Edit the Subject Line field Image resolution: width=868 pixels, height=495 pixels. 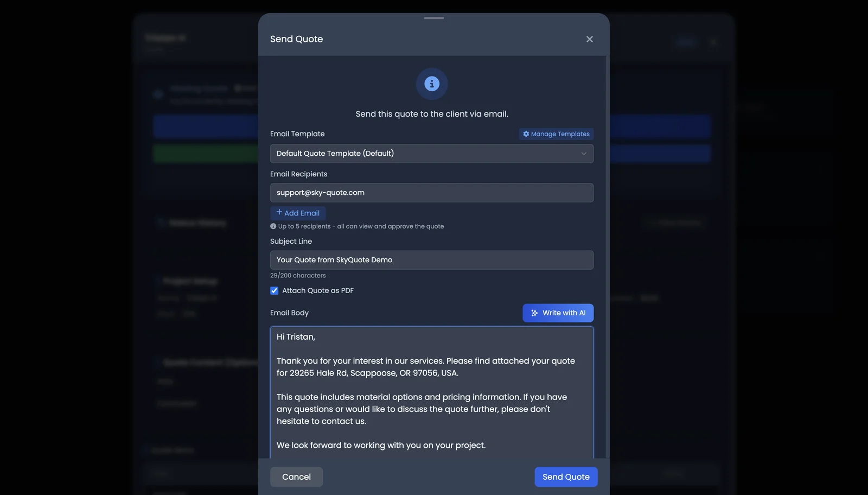coord(432,260)
